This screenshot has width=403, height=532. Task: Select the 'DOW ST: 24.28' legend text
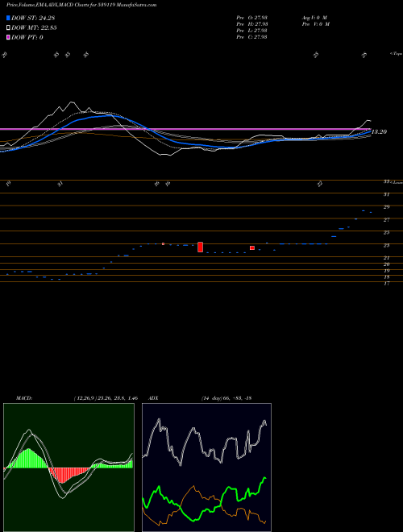click(33, 18)
